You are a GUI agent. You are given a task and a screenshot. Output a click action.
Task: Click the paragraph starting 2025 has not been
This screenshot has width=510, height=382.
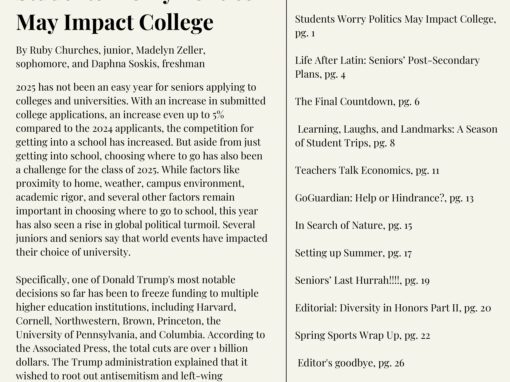(142, 170)
